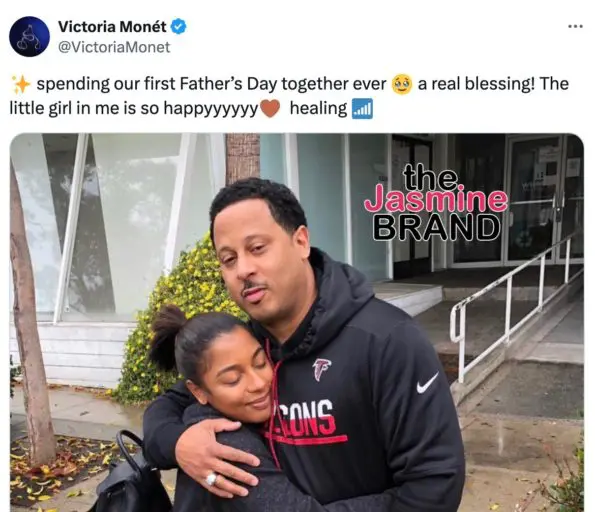The width and height of the screenshot is (595, 512).
Task: Click the white Nike swoosh on hoodie
Action: 427,383
